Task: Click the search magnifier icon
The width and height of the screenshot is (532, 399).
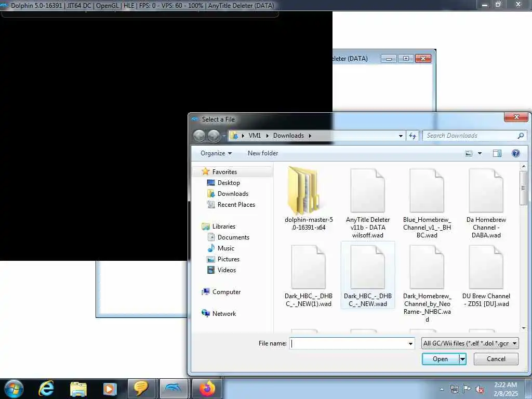Action: pyautogui.click(x=521, y=136)
